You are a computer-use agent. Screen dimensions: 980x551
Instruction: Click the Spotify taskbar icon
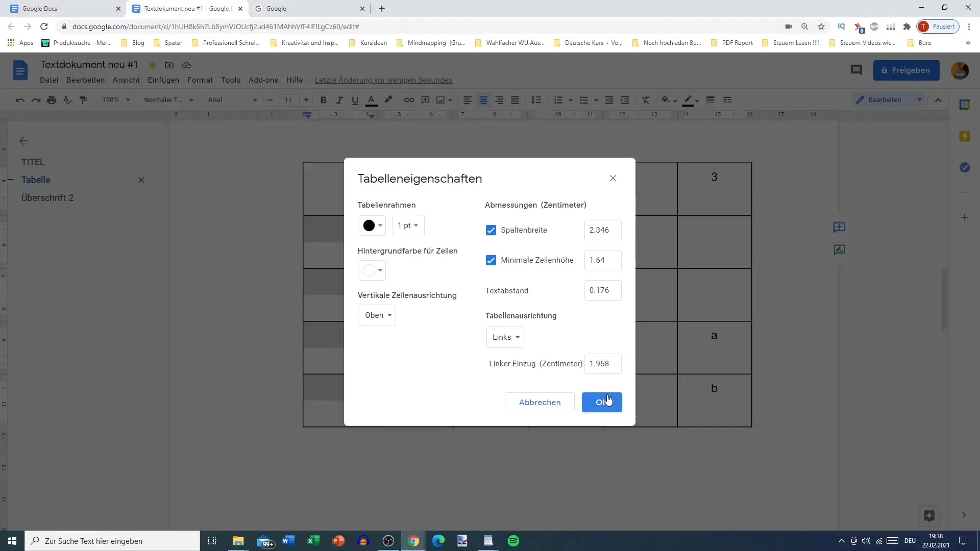coord(514,540)
